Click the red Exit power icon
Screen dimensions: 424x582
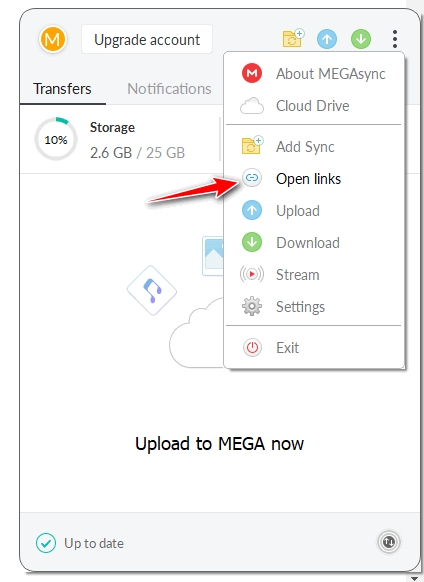click(252, 348)
